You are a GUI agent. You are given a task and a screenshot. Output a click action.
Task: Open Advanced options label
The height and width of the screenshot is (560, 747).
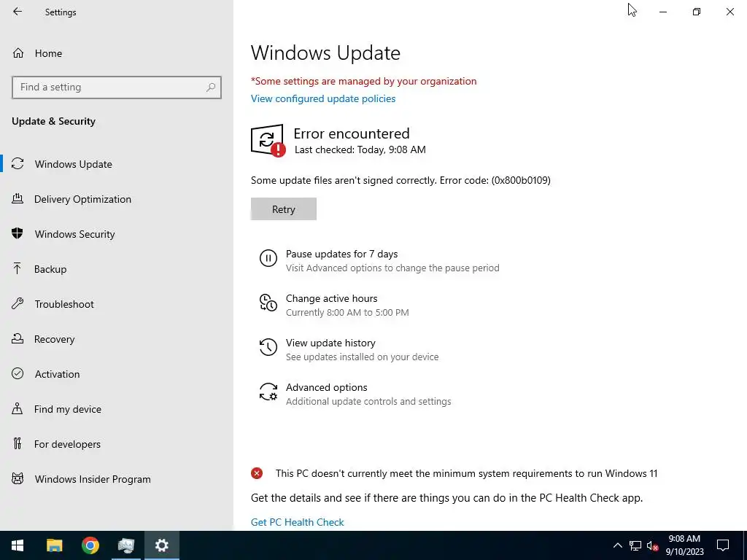[x=326, y=387]
